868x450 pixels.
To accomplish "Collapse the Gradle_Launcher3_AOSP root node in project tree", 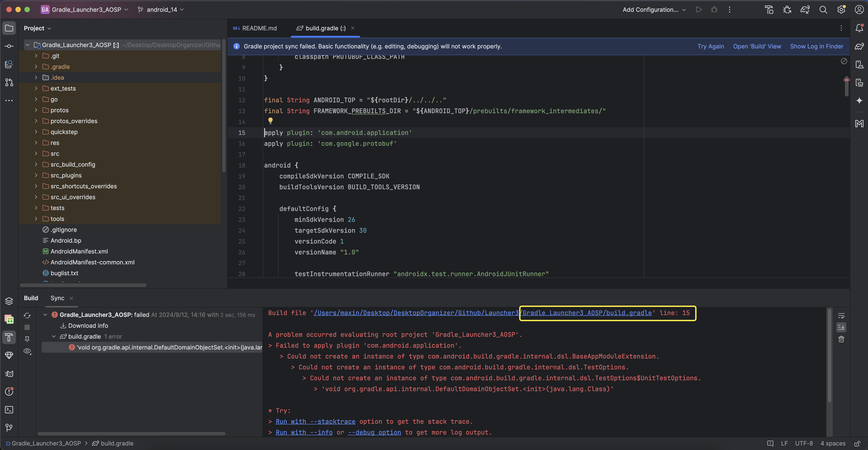I will (x=28, y=45).
